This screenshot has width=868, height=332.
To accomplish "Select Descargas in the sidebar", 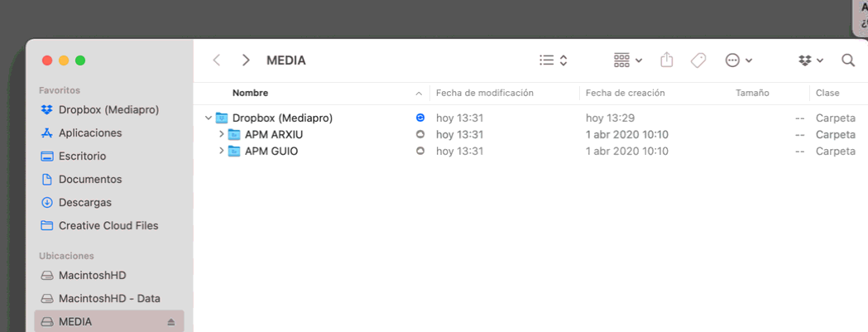I will click(84, 203).
